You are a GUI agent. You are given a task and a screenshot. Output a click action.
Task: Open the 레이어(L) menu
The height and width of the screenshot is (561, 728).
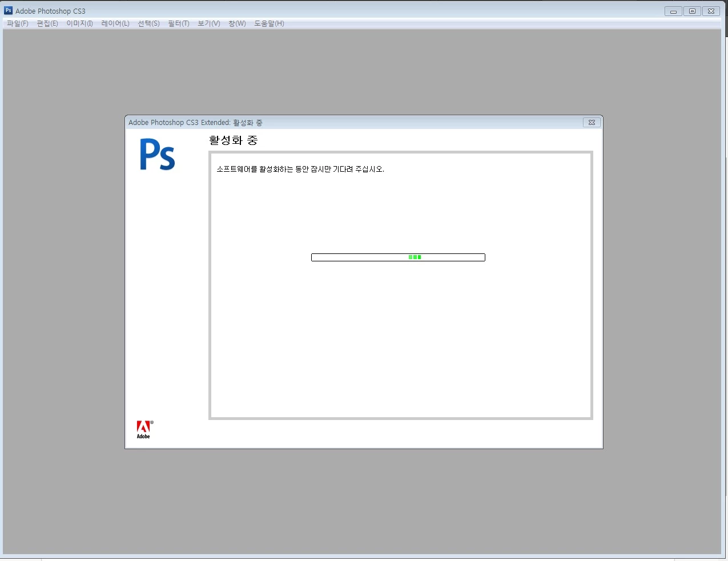(115, 23)
